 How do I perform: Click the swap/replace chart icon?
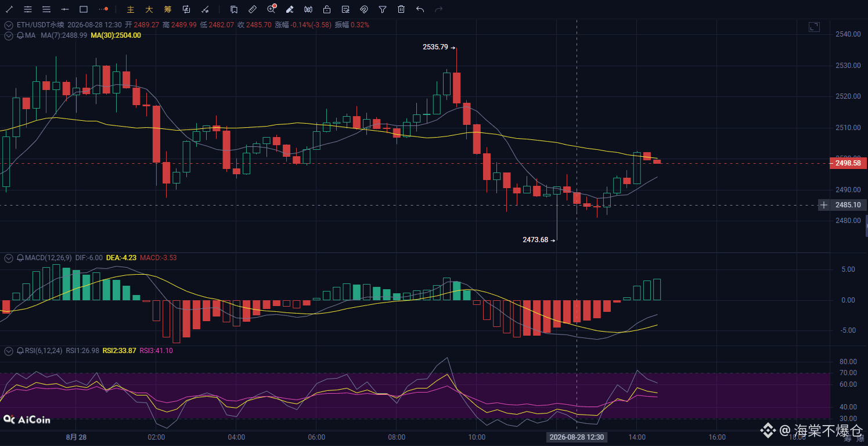[x=186, y=9]
